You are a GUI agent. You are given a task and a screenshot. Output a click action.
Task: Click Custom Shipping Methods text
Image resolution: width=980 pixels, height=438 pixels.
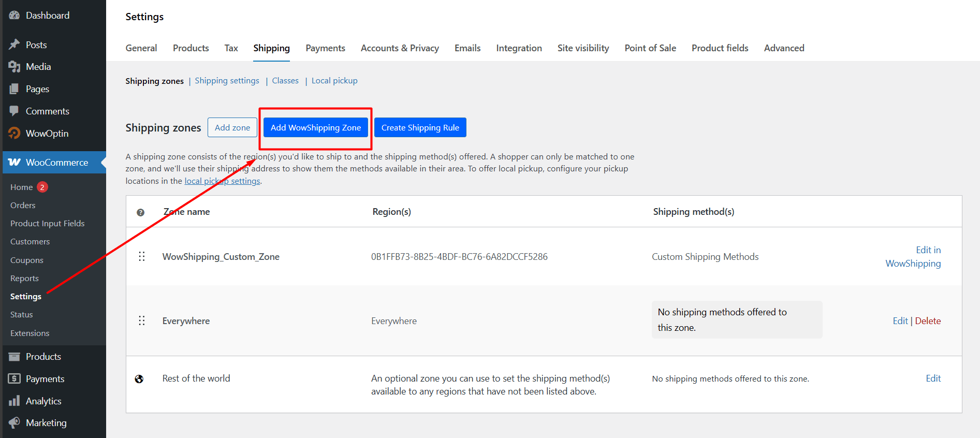(x=705, y=257)
